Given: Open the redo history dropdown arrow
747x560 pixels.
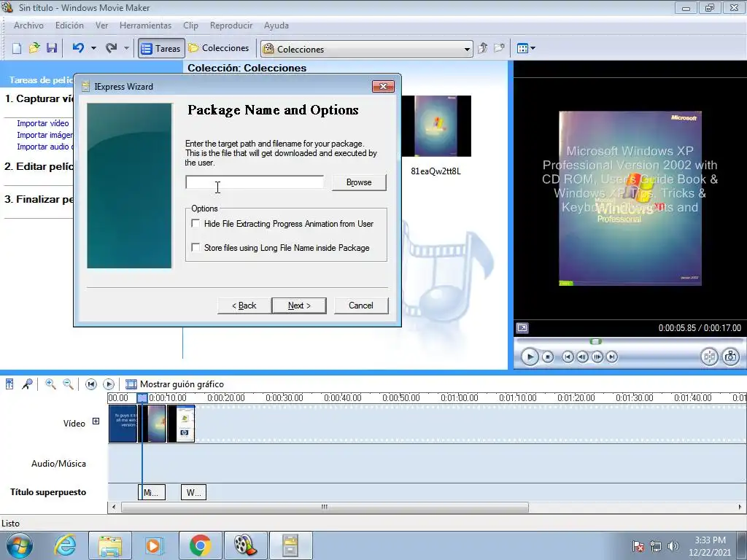Looking at the screenshot, I should (x=126, y=48).
